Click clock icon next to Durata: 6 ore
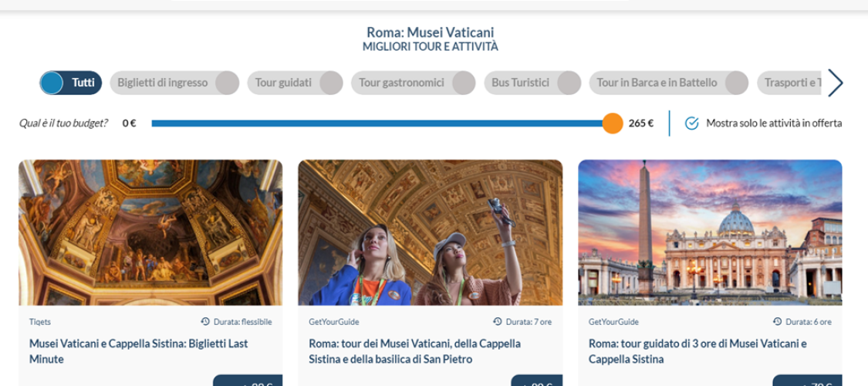Image resolution: width=868 pixels, height=386 pixels. [x=777, y=321]
